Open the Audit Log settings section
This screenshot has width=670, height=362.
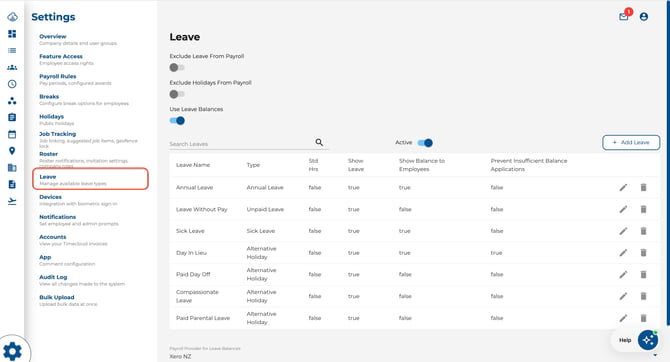pos(82,280)
